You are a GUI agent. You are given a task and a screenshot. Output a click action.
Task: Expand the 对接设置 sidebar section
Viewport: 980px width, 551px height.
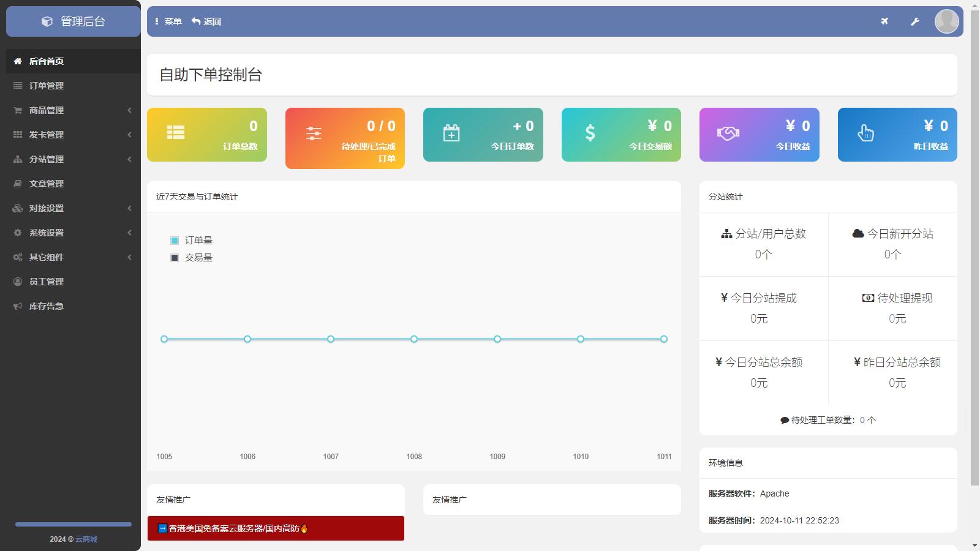45,208
